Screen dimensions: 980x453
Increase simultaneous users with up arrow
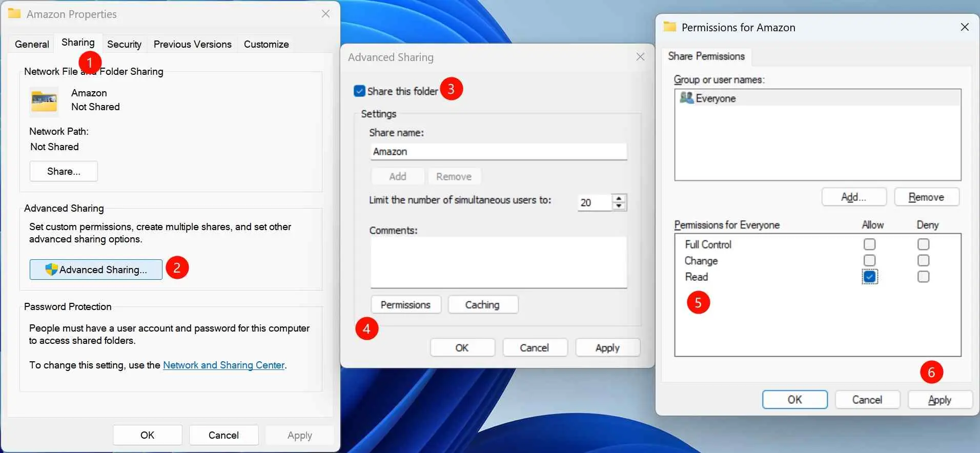(619, 198)
